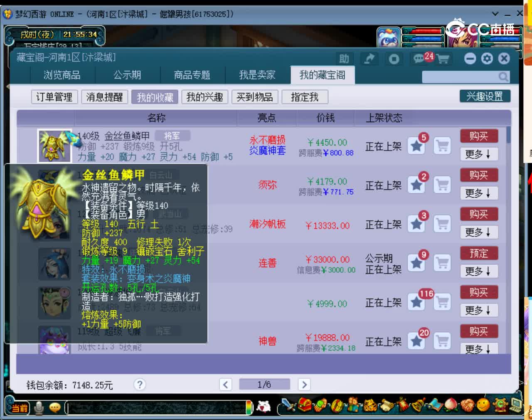Viewport: 532px width, 420px height.
Task: Switch to 浏览商品 tab
Action: coord(62,75)
